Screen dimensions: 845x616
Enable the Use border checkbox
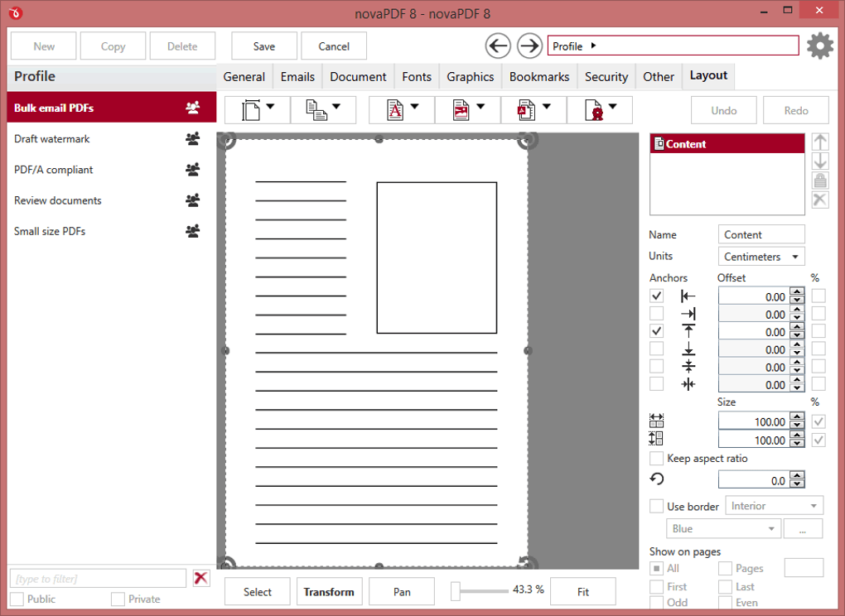tap(656, 506)
